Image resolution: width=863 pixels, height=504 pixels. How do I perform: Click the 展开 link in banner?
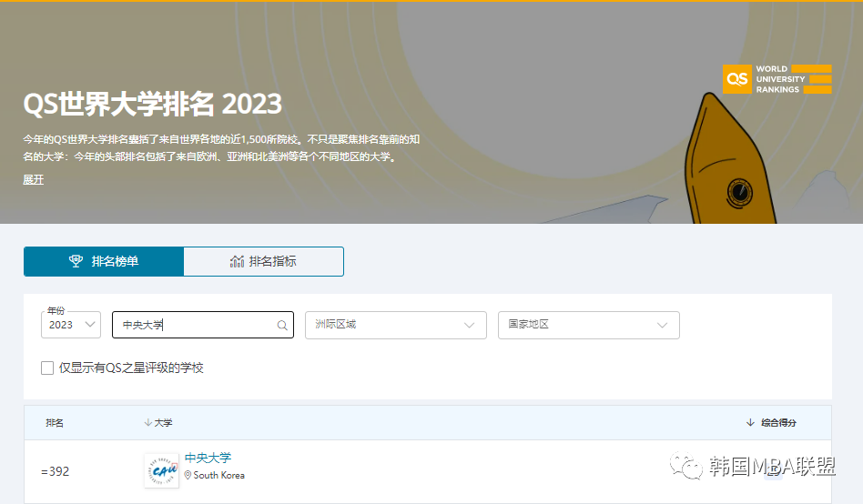(x=33, y=179)
